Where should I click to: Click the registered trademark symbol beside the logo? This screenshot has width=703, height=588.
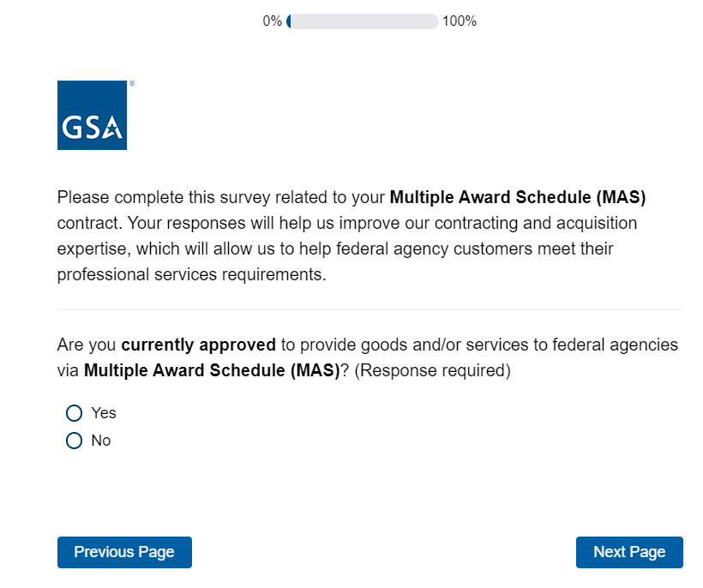pos(131,84)
